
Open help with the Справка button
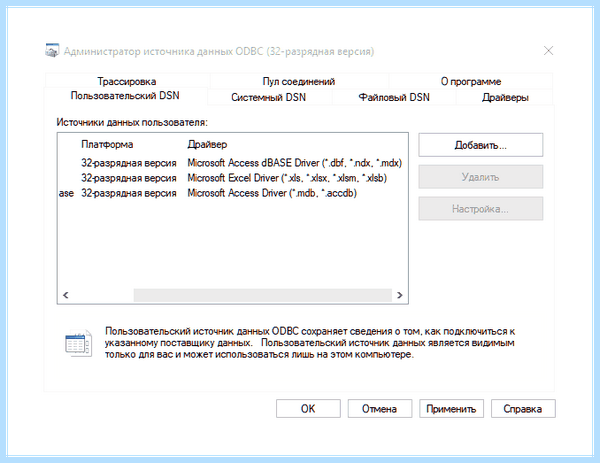coord(523,409)
